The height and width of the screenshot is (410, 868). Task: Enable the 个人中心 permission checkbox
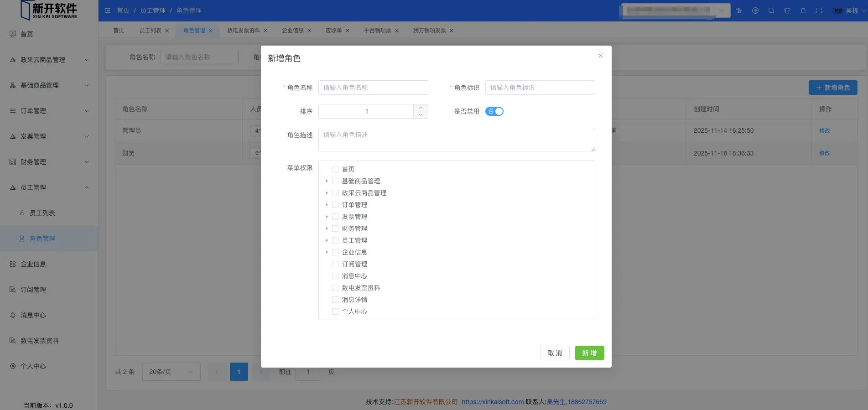click(x=335, y=311)
